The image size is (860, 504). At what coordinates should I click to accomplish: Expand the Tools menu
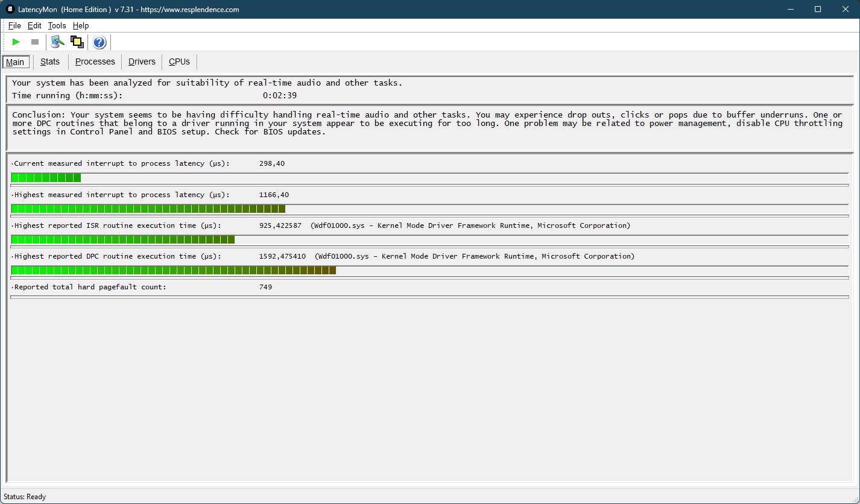click(57, 25)
